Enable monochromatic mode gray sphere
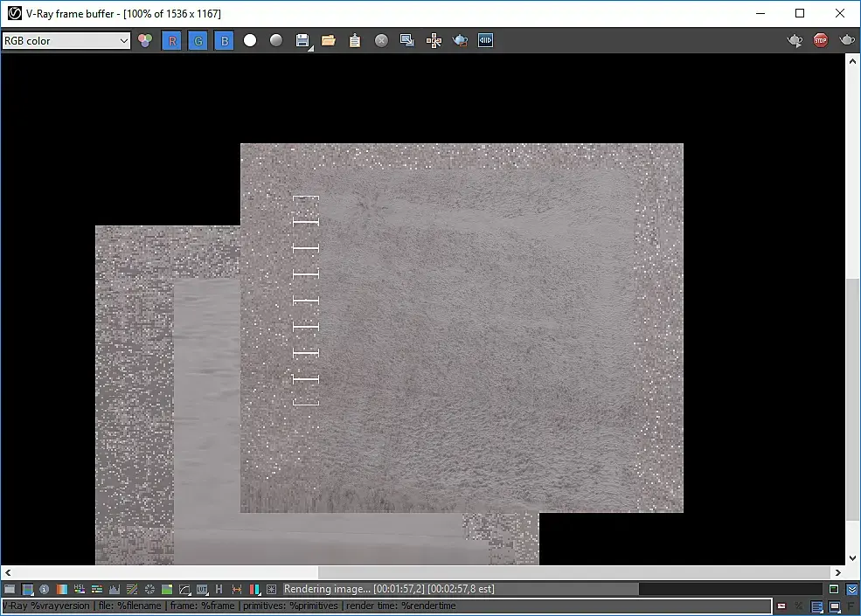 click(276, 40)
